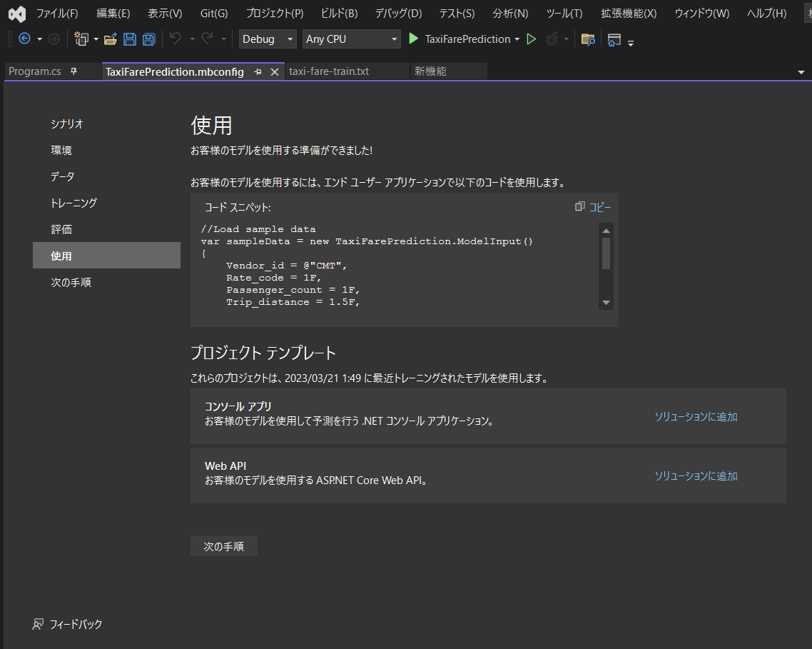Copy the code snippet with the copy icon
812x649 pixels.
point(579,206)
